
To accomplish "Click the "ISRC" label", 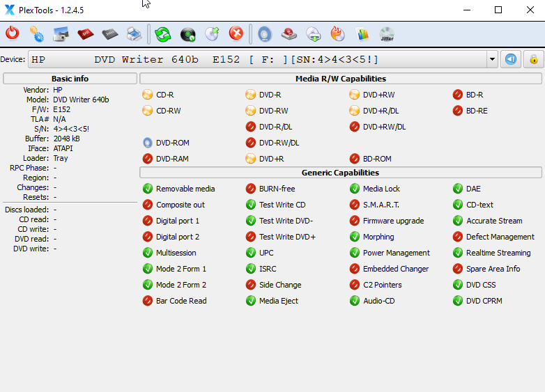I will [x=268, y=269].
